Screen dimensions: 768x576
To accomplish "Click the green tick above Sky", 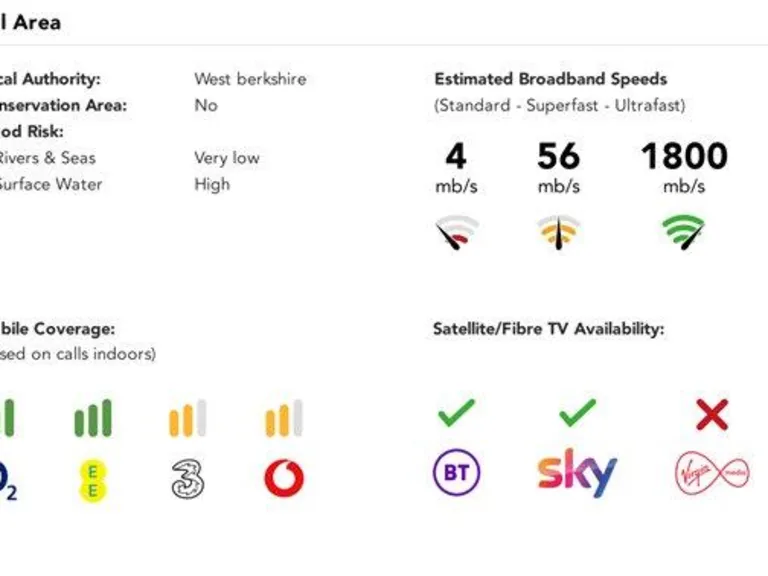I will click(x=577, y=413).
